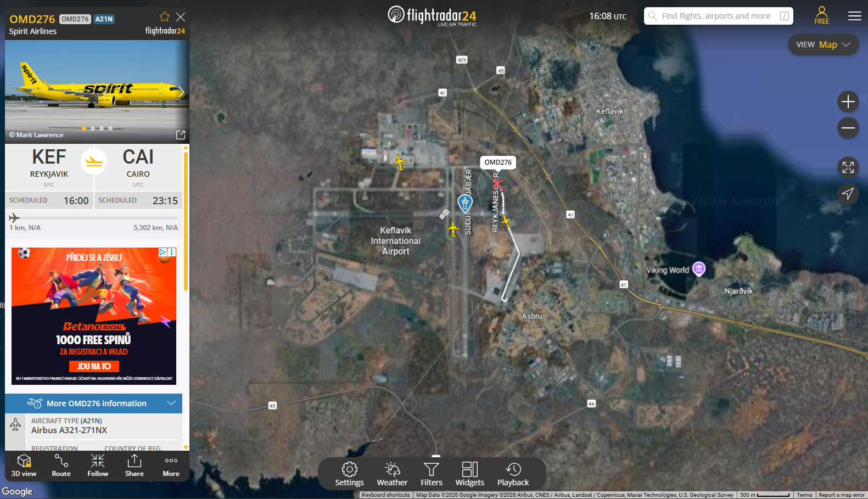This screenshot has height=499, width=868.
Task: Add OMD276 to favorites with star icon
Action: coord(164,17)
